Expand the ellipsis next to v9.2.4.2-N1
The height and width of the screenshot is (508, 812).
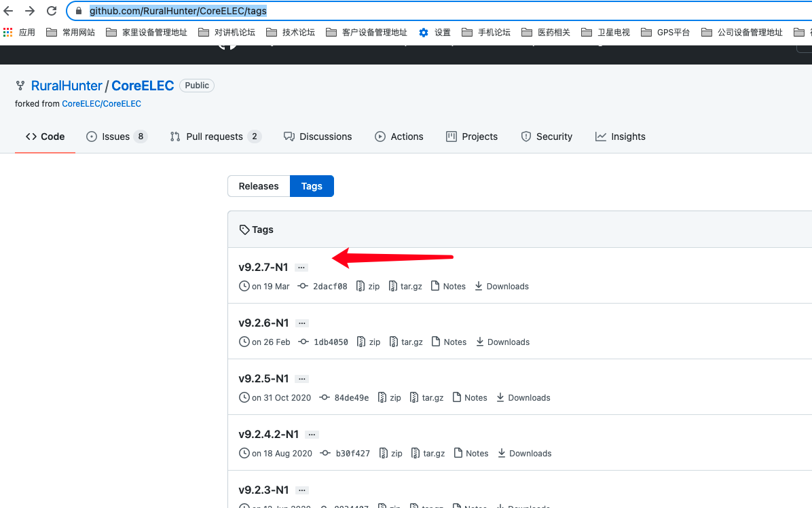[x=312, y=435]
